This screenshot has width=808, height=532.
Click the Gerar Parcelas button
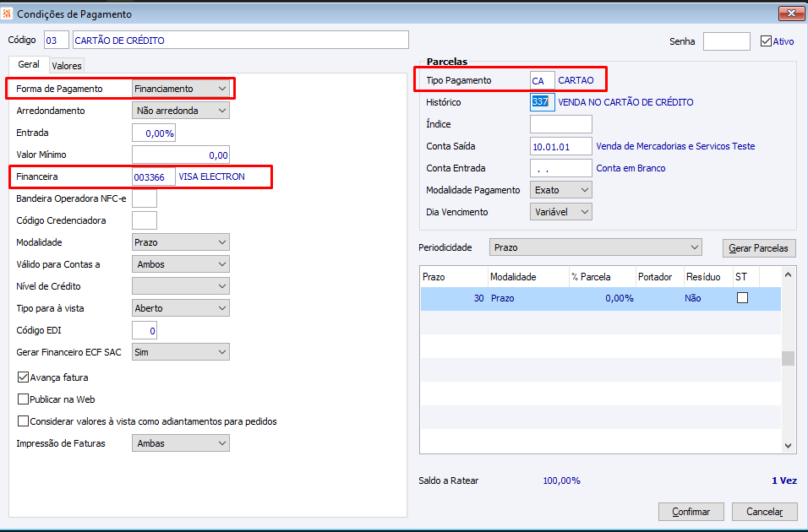coord(758,248)
